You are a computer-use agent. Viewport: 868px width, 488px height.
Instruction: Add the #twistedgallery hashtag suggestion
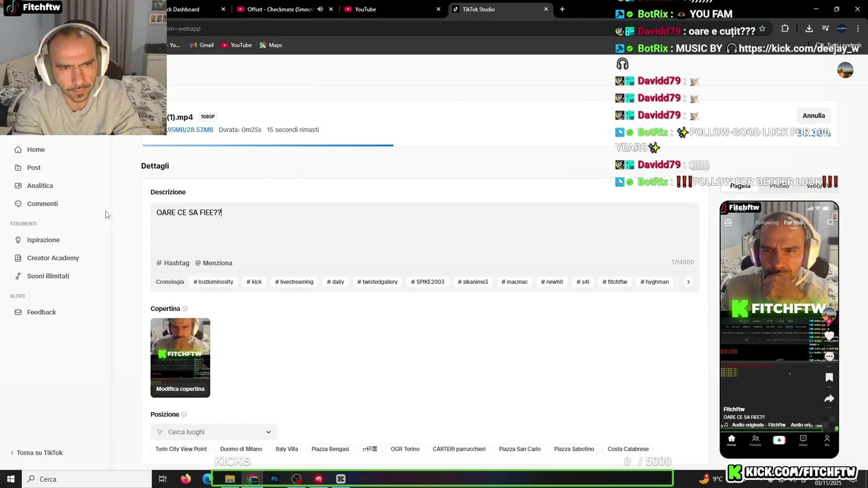point(378,282)
